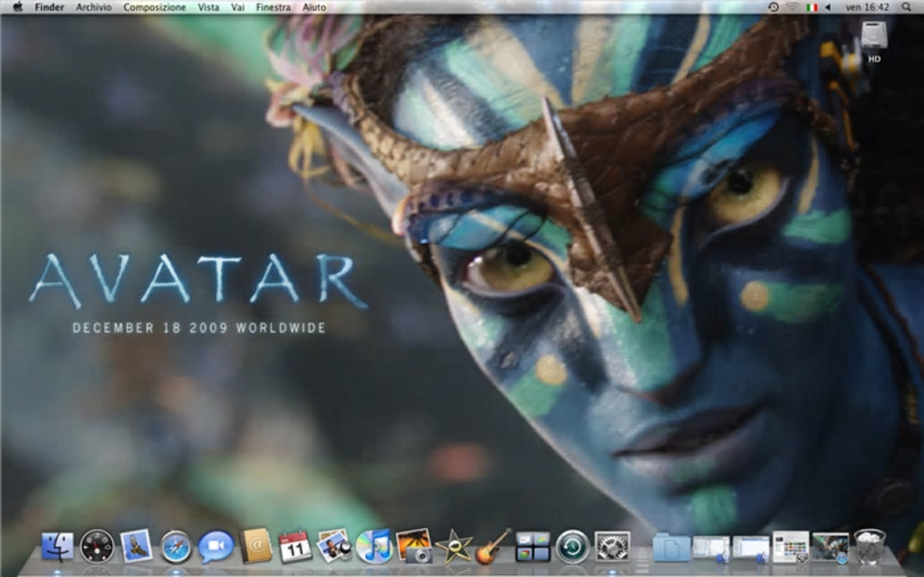Viewport: 924px width, 577px height.
Task: Open Finder from the Dock
Action: coord(57,547)
